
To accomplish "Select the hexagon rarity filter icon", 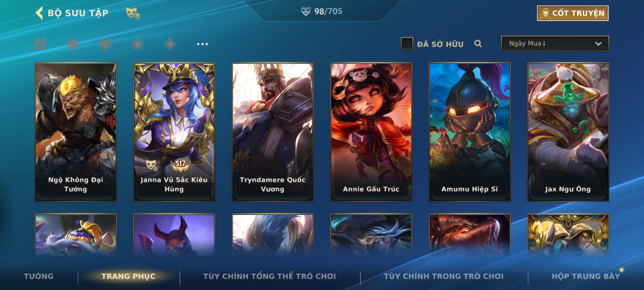I will click(x=105, y=44).
